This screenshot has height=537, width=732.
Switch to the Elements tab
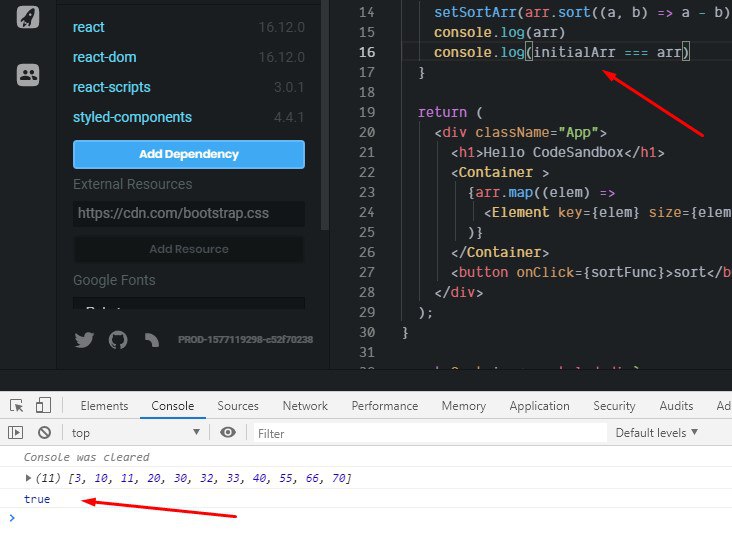(x=104, y=406)
